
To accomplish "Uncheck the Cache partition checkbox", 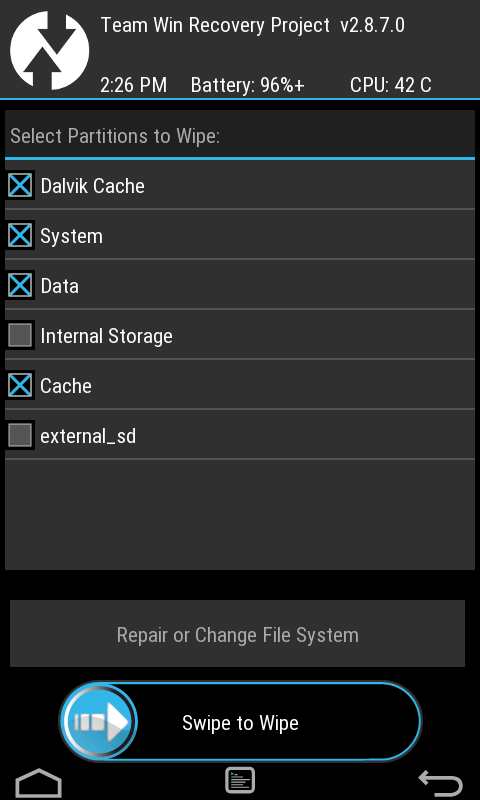I will point(20,385).
